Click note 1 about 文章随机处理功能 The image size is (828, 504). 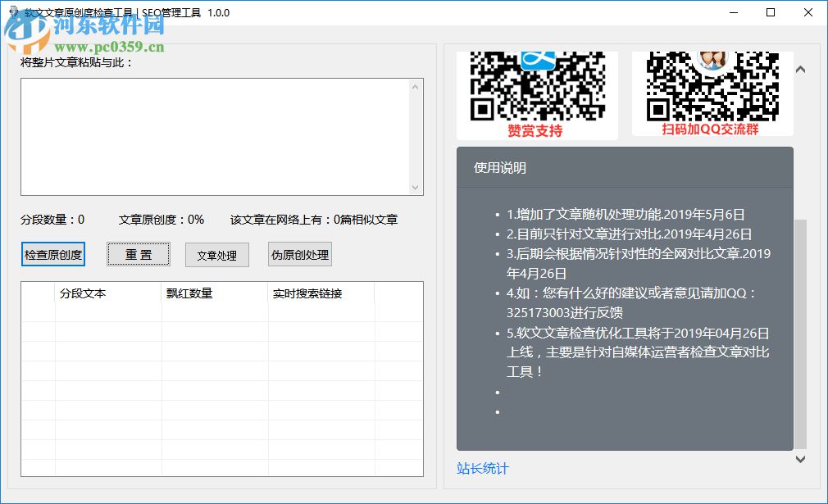pos(626,215)
